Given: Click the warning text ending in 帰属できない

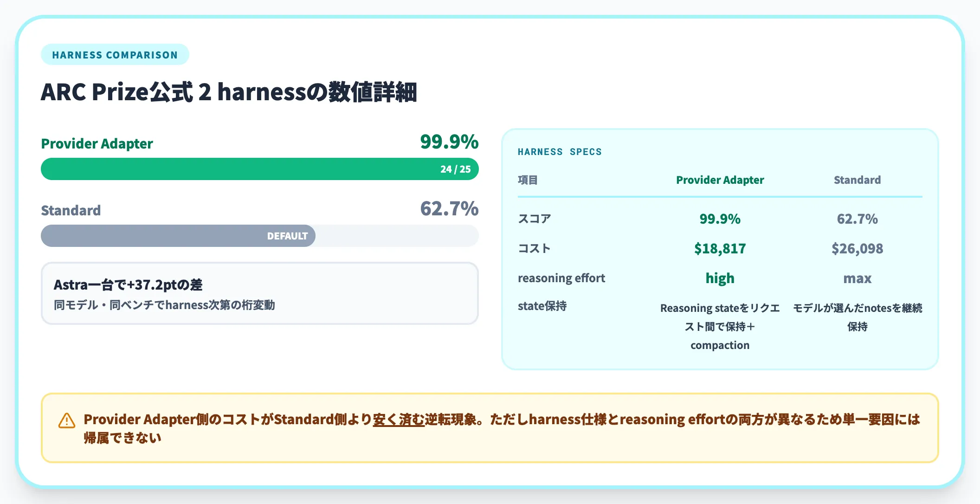Looking at the screenshot, I should pyautogui.click(x=502, y=429).
